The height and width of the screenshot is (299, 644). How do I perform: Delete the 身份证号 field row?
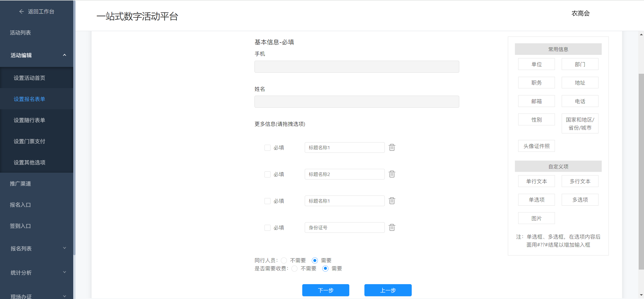pos(392,228)
